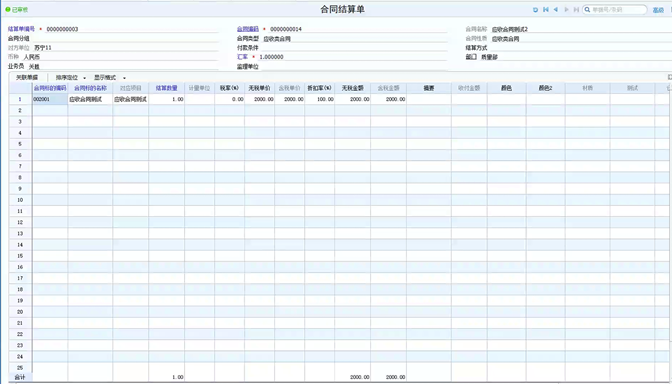The width and height of the screenshot is (672, 384).
Task: Click row 1 合同标的名称 cell 应收合同测试
Action: pos(90,99)
